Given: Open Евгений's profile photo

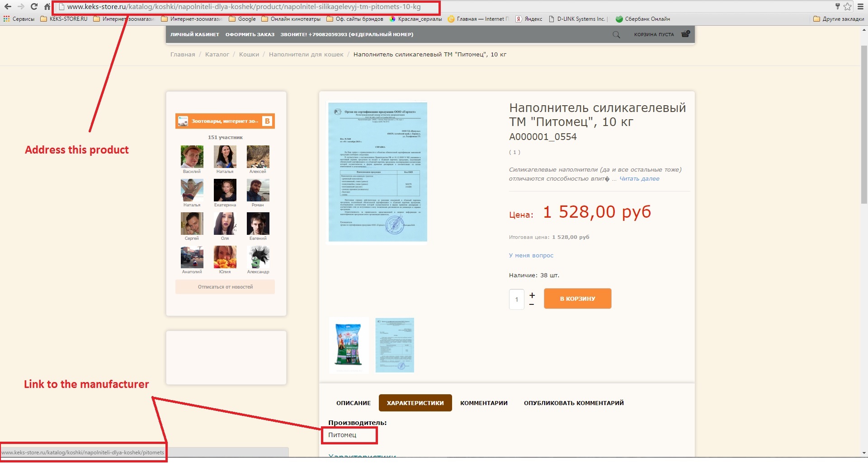Looking at the screenshot, I should [x=258, y=224].
